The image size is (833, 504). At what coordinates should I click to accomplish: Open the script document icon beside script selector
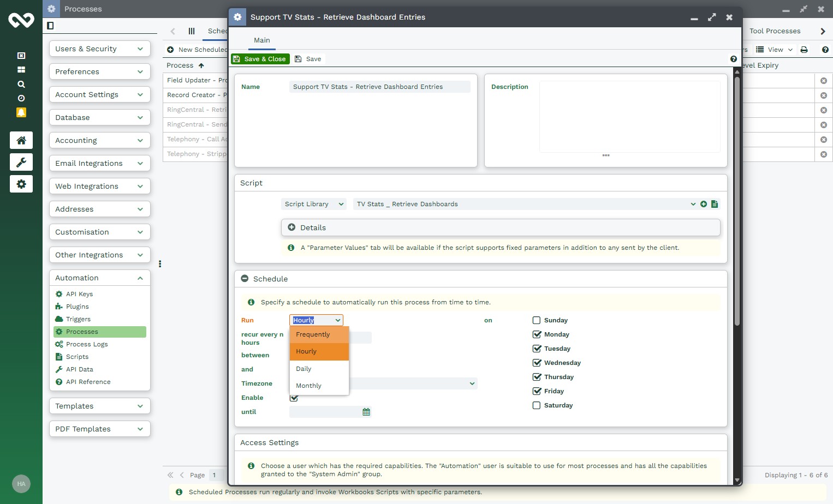tap(715, 204)
